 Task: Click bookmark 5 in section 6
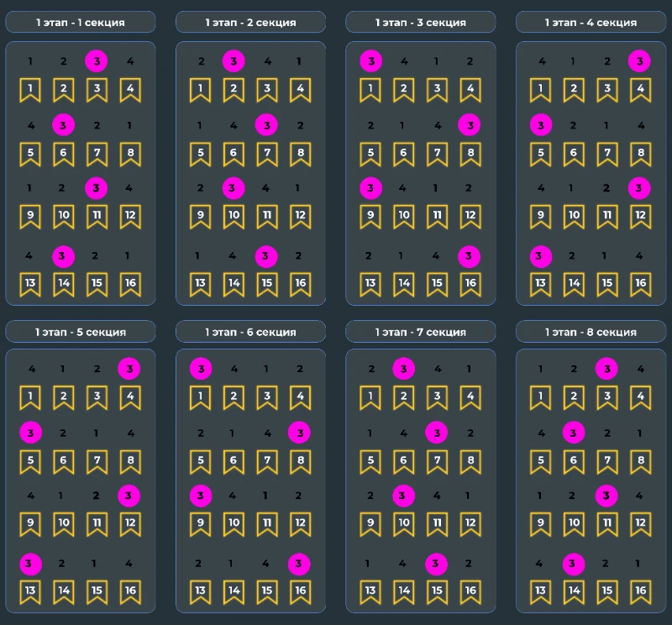click(x=200, y=462)
